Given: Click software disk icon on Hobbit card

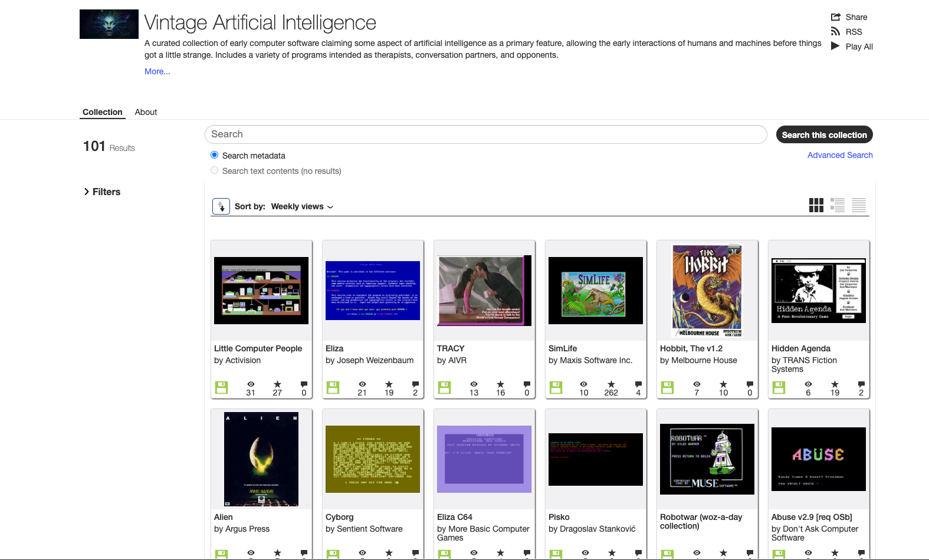Looking at the screenshot, I should (668, 387).
